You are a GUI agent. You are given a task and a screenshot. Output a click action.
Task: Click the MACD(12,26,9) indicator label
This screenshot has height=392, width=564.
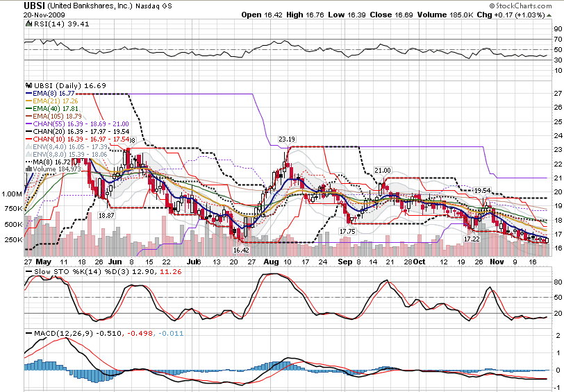click(63, 334)
